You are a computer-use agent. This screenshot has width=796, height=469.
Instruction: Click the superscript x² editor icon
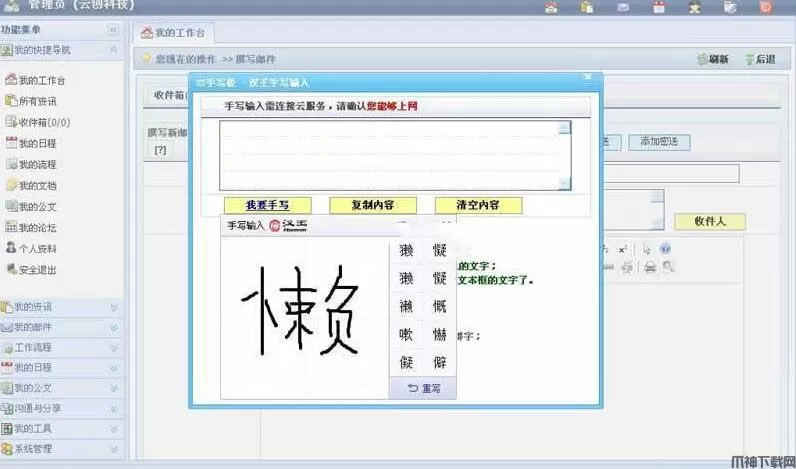[x=622, y=249]
